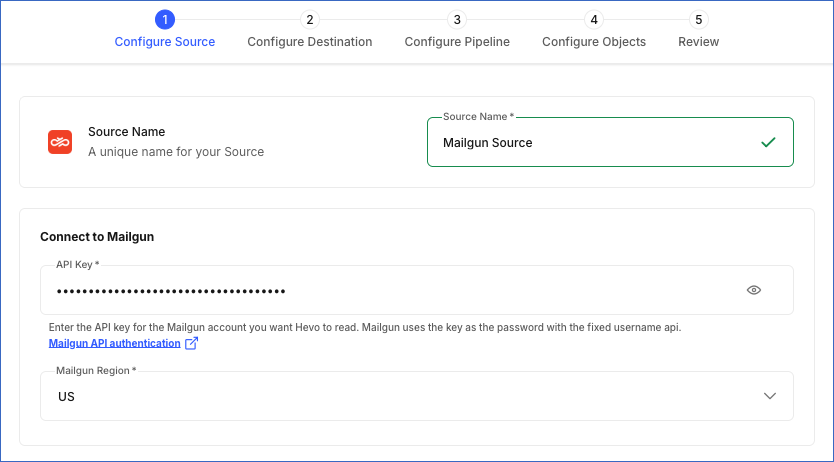Click the Connect to Mailgun heading

[97, 237]
